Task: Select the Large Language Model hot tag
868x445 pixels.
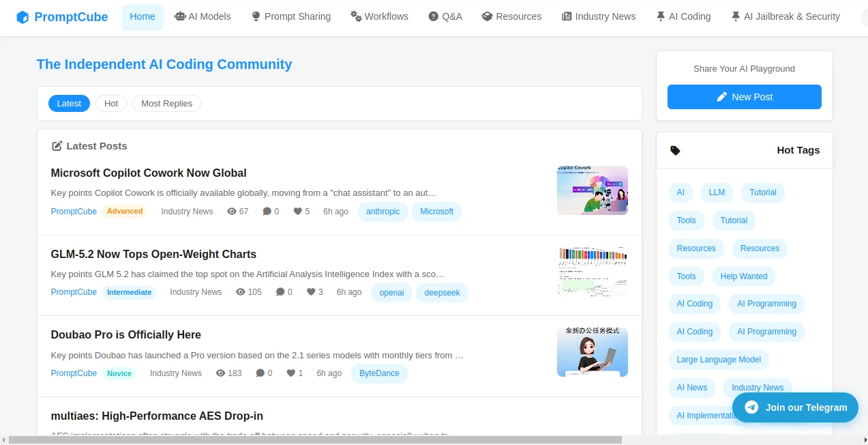Action: 719,360
